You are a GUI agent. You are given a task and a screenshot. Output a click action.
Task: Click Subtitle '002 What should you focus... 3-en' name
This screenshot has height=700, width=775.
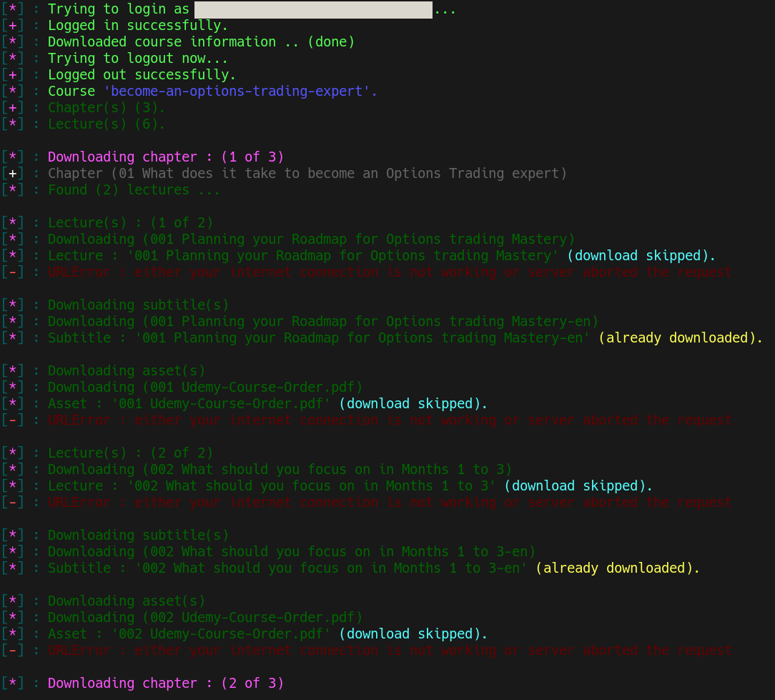tap(330, 568)
